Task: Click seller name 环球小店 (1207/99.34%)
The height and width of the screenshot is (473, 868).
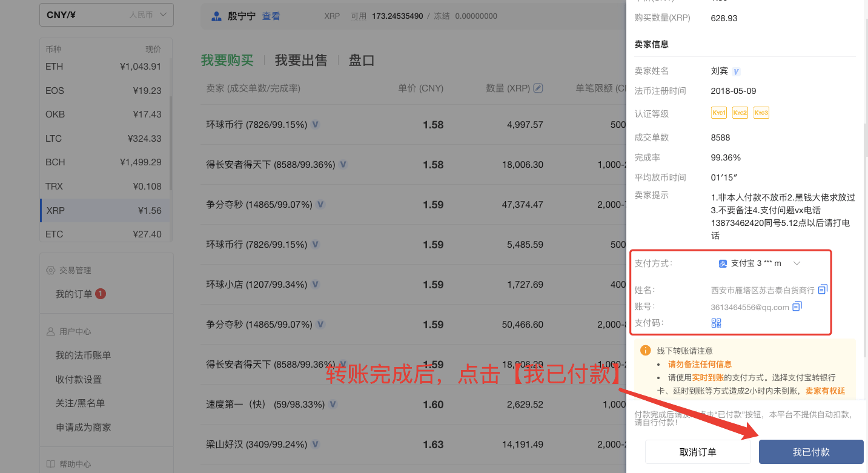Action: [x=257, y=284]
